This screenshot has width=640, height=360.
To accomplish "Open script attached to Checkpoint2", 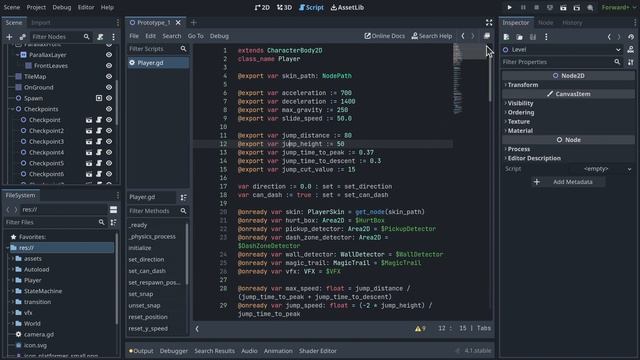I will 99,131.
